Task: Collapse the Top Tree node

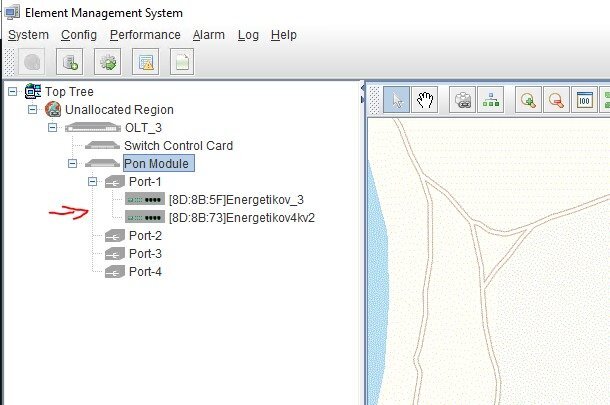Action: 12,91
